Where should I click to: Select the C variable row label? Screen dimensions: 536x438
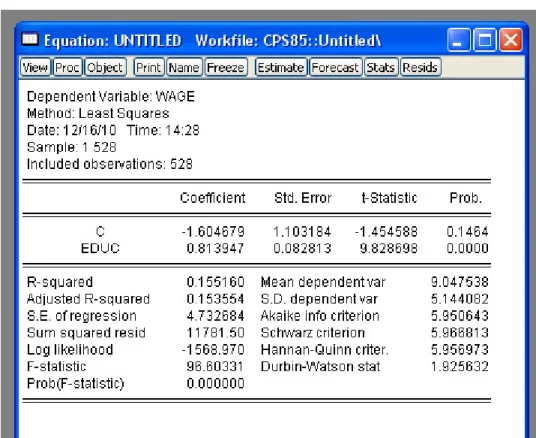click(100, 232)
